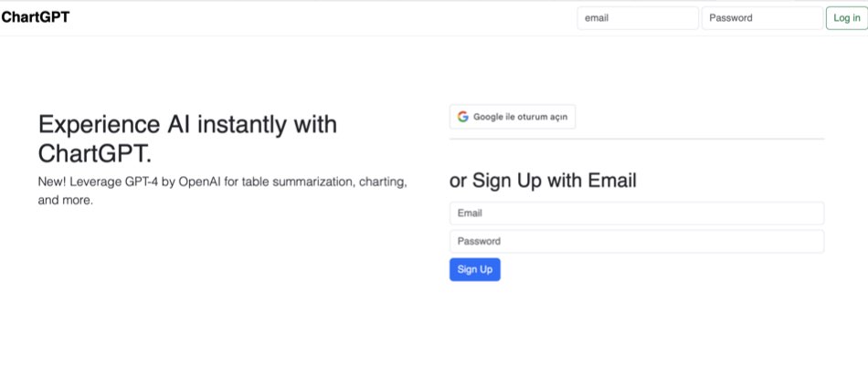Click the horizontal divider below Google button

coord(637,139)
